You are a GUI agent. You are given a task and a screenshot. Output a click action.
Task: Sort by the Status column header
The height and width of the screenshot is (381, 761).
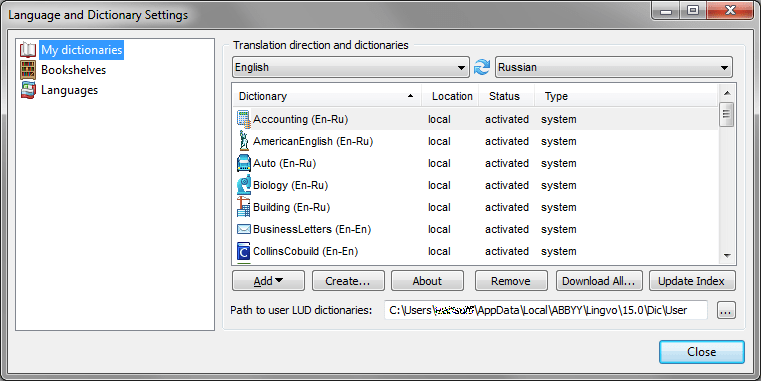[x=506, y=96]
